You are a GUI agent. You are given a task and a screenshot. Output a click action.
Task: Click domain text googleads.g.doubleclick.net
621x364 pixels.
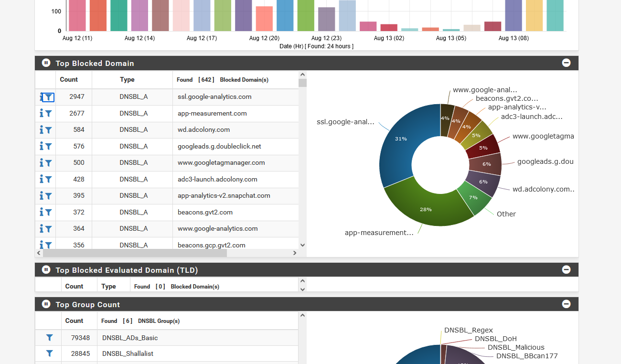[x=219, y=147]
